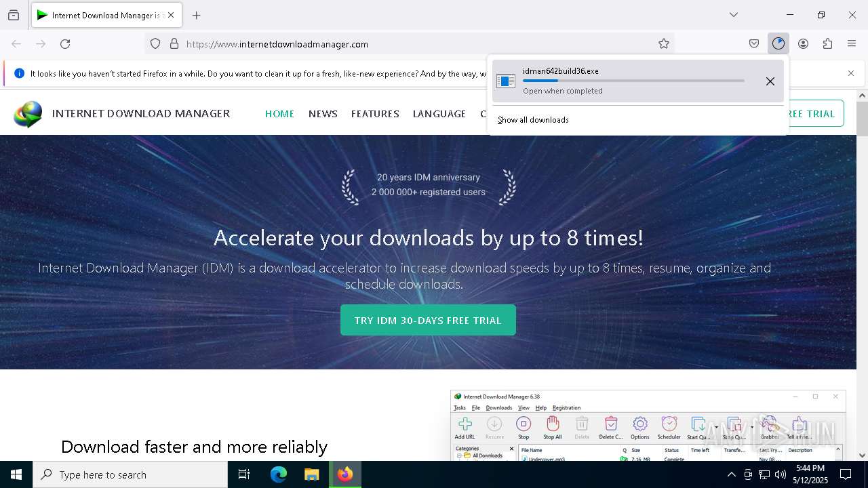
Task: Click the '20 years IDM anniversary' text
Action: pyautogui.click(x=429, y=178)
